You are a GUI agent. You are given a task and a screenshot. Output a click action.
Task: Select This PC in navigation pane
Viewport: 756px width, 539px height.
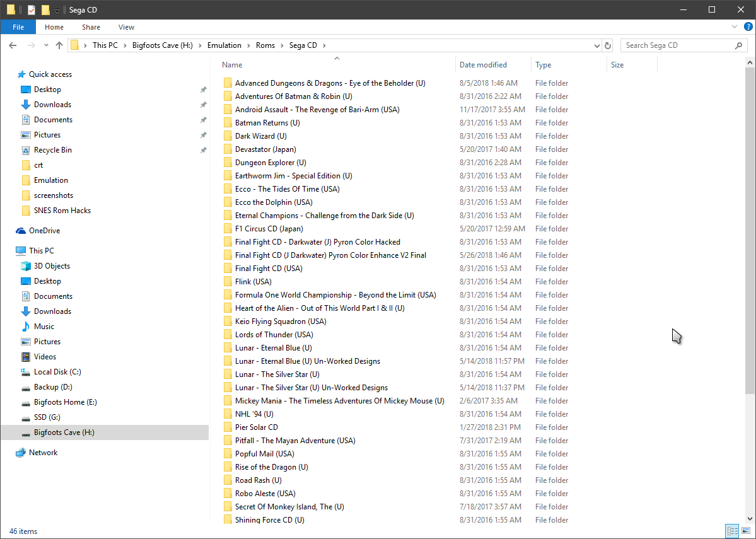[x=42, y=251]
